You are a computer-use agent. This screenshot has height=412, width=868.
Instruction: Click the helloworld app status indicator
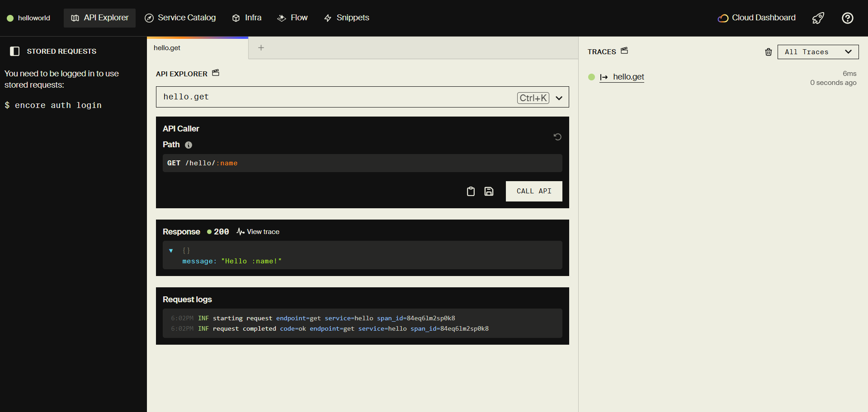coord(10,18)
